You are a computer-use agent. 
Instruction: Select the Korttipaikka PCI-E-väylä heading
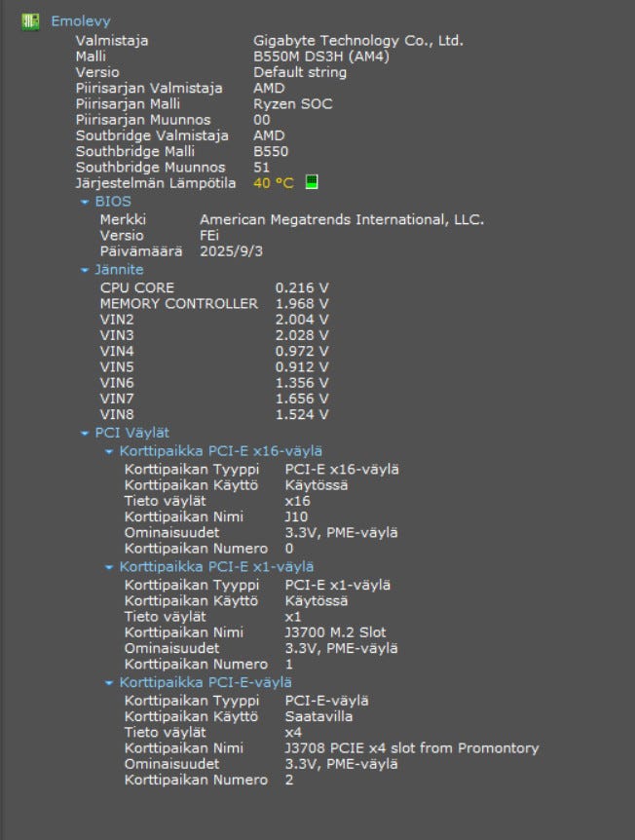pyautogui.click(x=205, y=682)
